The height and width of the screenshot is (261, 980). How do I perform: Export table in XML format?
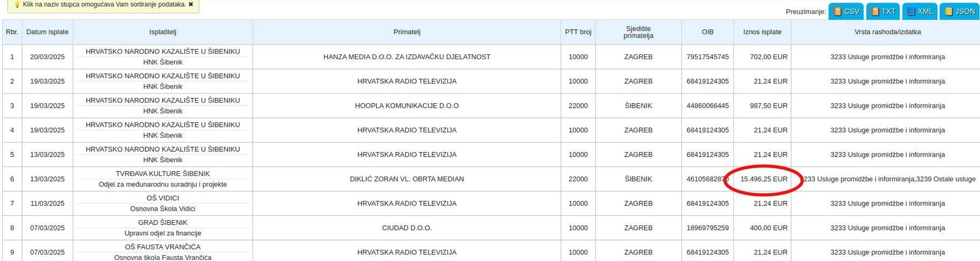[920, 11]
